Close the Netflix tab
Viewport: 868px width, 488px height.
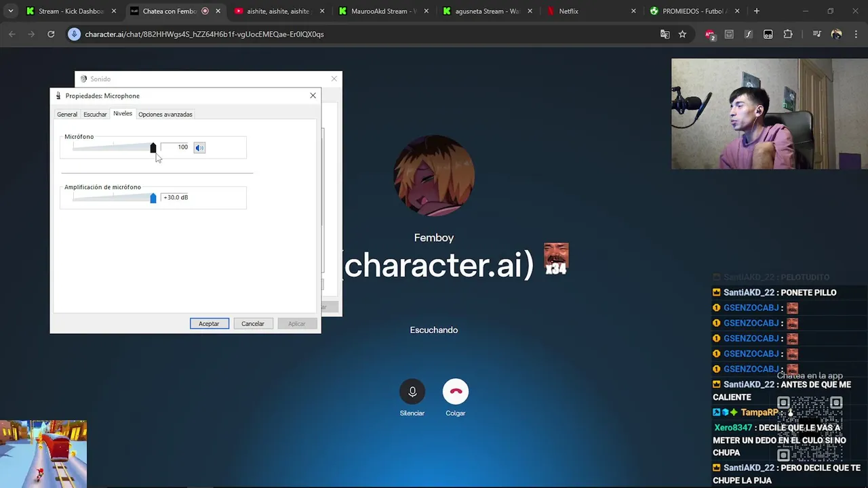click(633, 11)
